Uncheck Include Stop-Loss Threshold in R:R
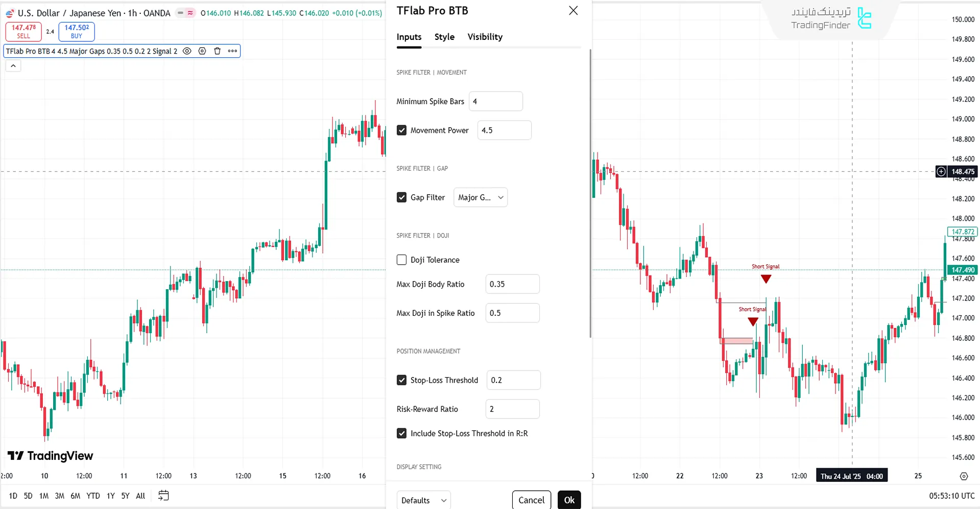The width and height of the screenshot is (980, 509). (401, 433)
